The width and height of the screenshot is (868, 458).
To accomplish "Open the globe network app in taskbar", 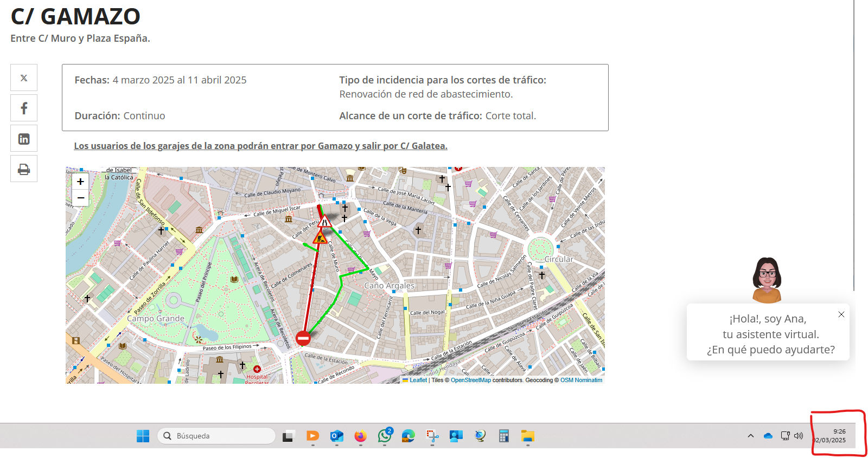I will coord(480,436).
